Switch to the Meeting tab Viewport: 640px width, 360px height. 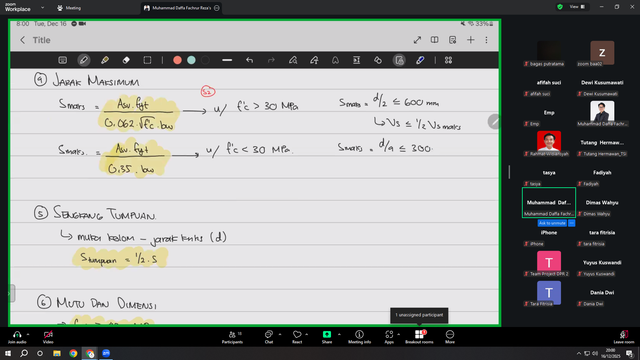coord(69,8)
